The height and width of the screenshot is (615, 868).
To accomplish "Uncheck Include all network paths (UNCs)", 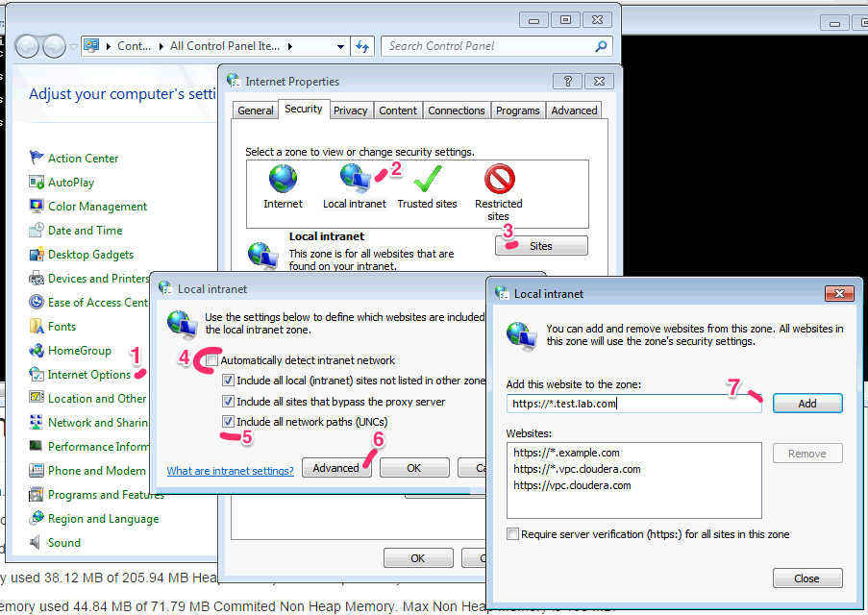I will [228, 422].
